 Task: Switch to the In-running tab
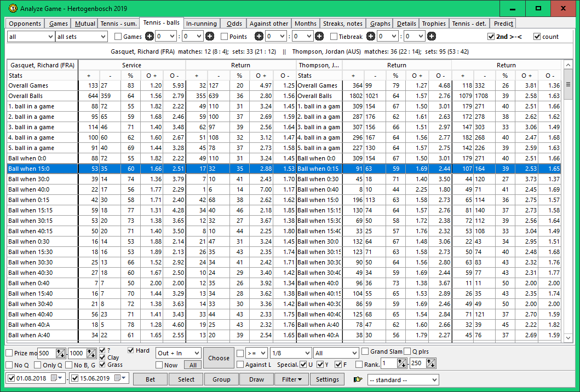pyautogui.click(x=202, y=24)
